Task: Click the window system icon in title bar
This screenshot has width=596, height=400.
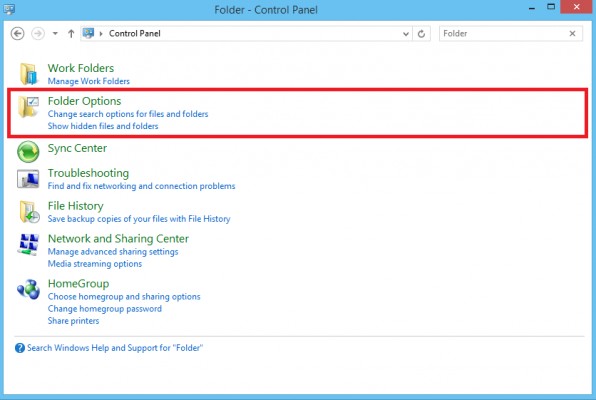Action: 9,9
